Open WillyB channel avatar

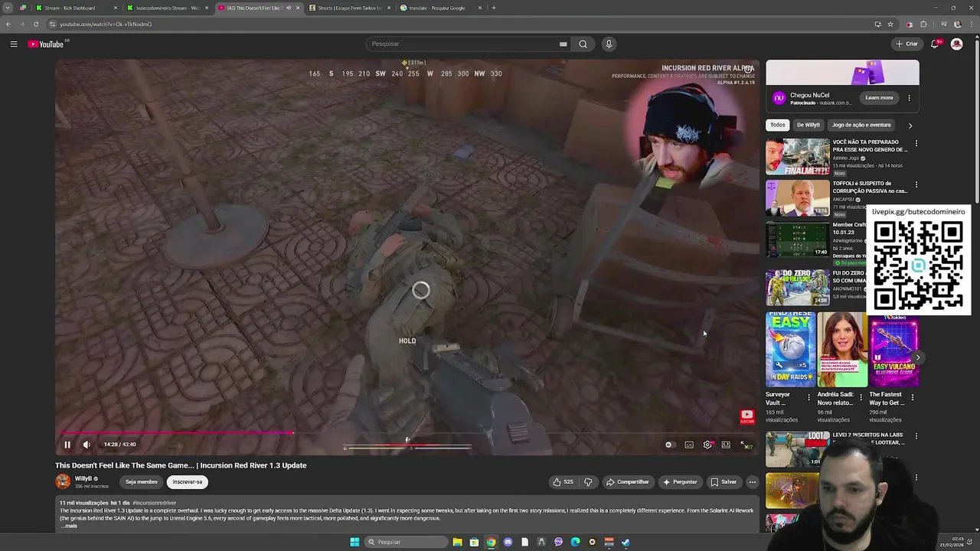click(63, 481)
